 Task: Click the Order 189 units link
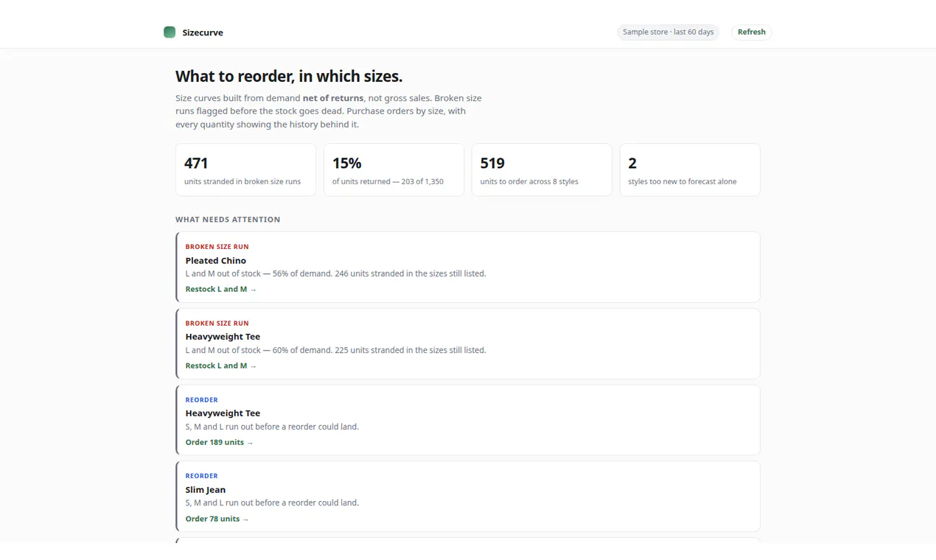pyautogui.click(x=219, y=443)
